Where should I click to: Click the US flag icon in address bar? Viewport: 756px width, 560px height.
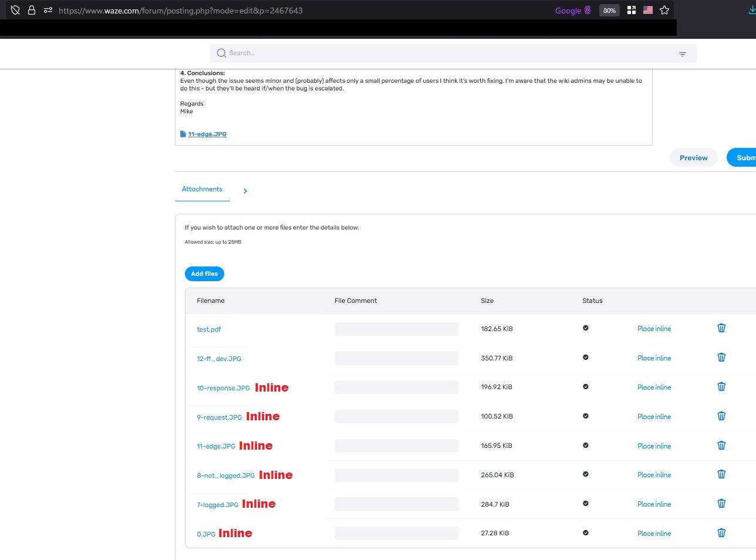pyautogui.click(x=648, y=10)
